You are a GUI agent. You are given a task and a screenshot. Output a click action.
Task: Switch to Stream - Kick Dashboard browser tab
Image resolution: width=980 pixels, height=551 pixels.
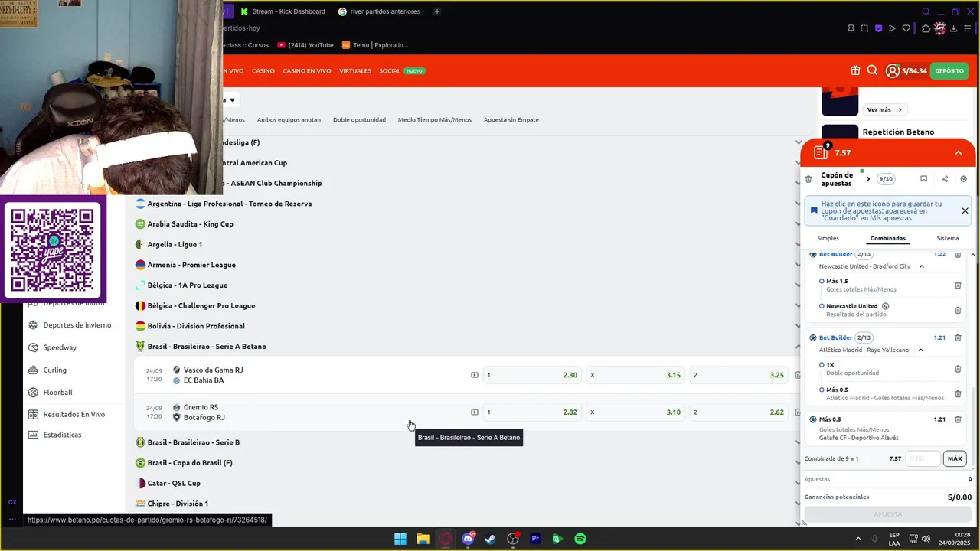pos(283,11)
